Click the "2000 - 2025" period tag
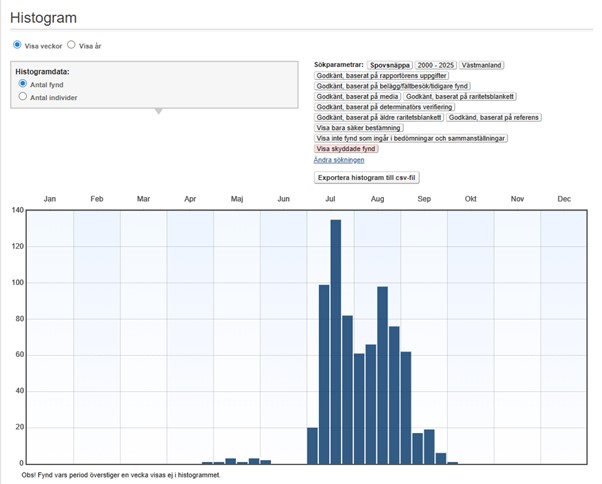The height and width of the screenshot is (484, 602). click(x=435, y=65)
